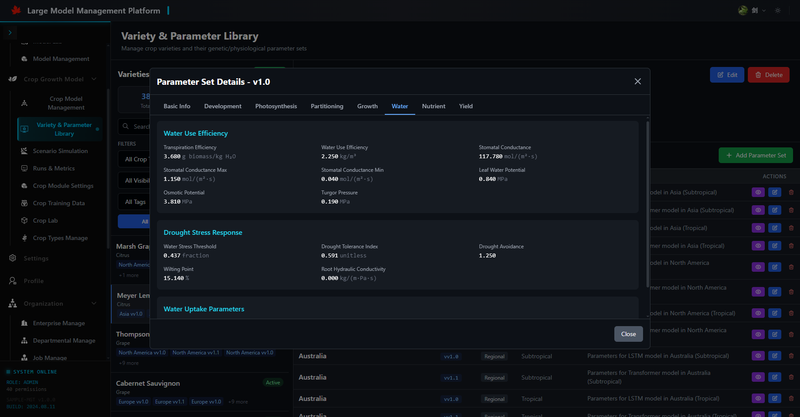Select the Cabernet Sauvignon variety card
This screenshot has height=417, width=800.
tap(201, 393)
